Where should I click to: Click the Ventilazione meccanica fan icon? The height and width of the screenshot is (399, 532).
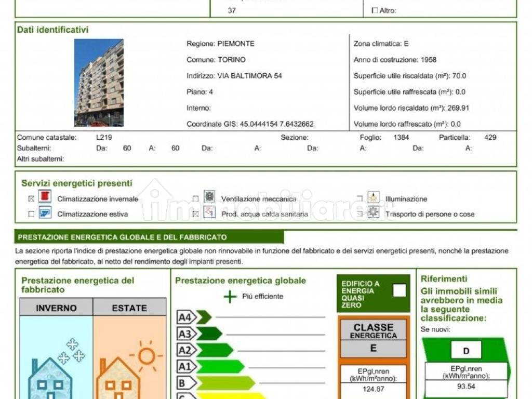click(209, 196)
